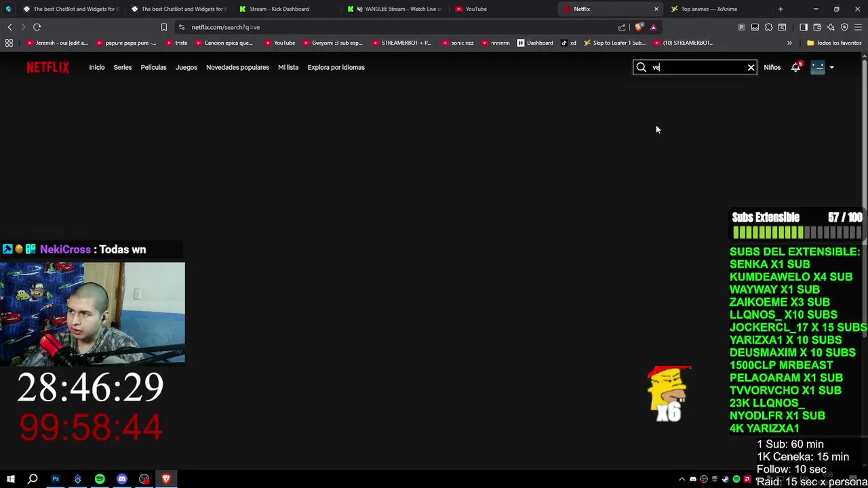Click the share page icon in address bar
Screen dimensions: 868x488
click(622, 27)
